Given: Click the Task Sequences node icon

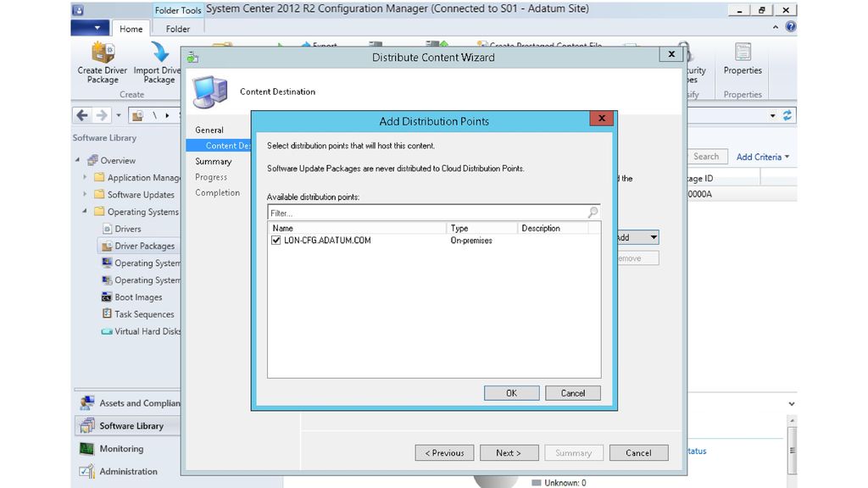Looking at the screenshot, I should pyautogui.click(x=107, y=313).
